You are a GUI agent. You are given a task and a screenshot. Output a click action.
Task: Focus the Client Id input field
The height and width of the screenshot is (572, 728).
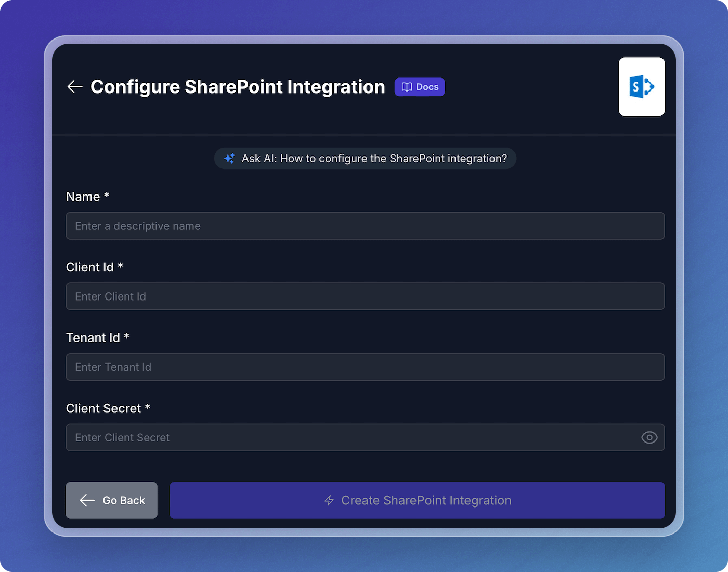coord(365,296)
